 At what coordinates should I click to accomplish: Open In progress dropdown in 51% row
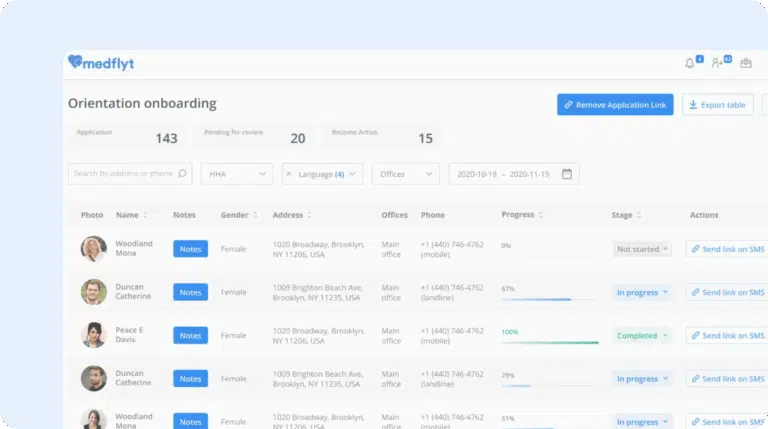tap(642, 422)
